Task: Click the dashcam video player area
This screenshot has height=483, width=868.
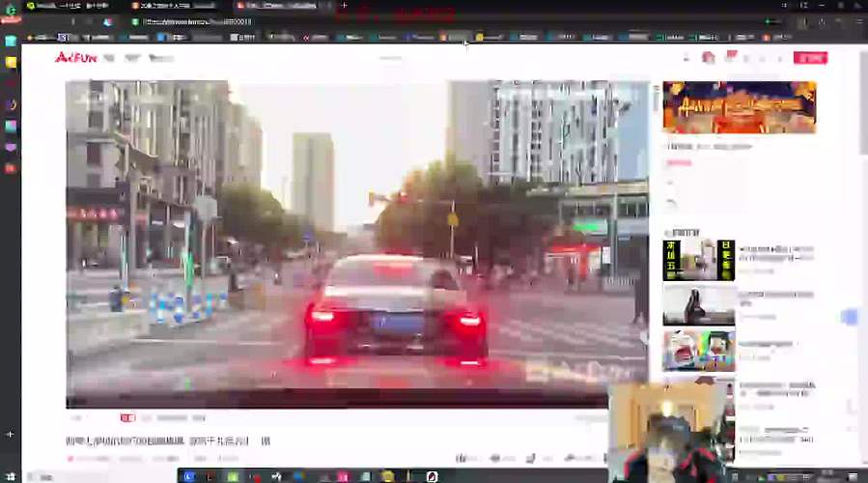Action: (x=357, y=241)
